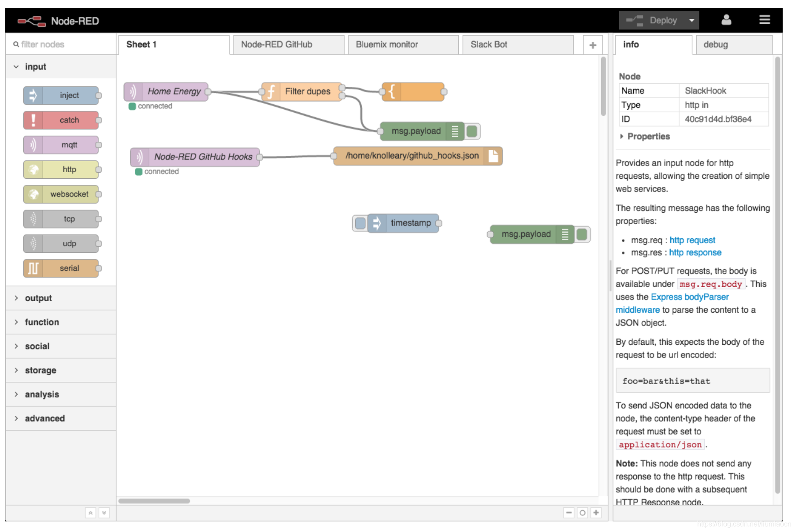Expand the function palette category

(61, 322)
